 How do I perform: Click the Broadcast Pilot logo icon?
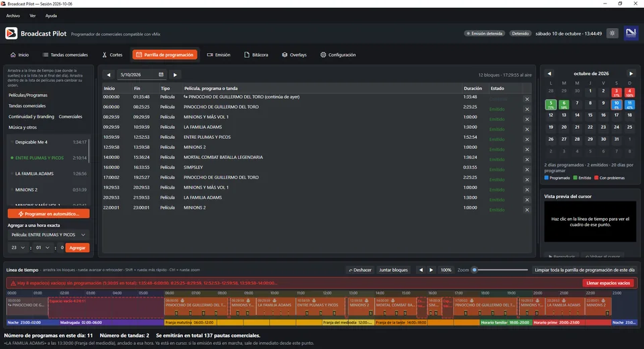(x=11, y=34)
